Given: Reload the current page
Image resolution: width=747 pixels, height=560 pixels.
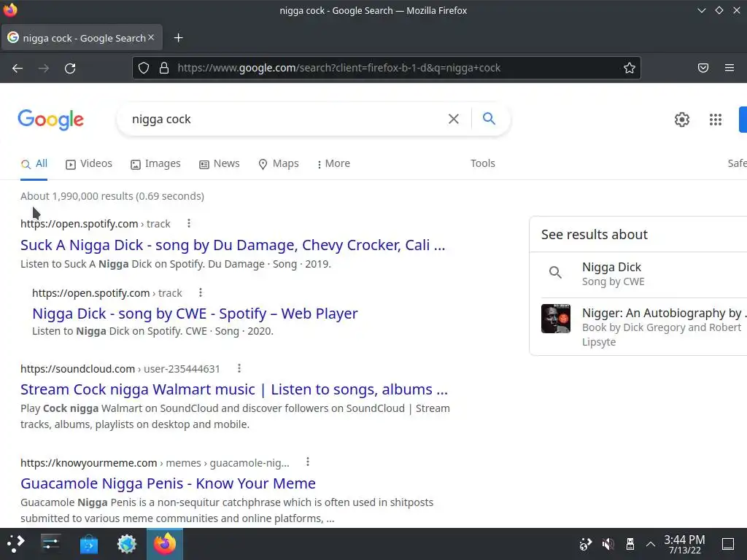Looking at the screenshot, I should (x=70, y=68).
